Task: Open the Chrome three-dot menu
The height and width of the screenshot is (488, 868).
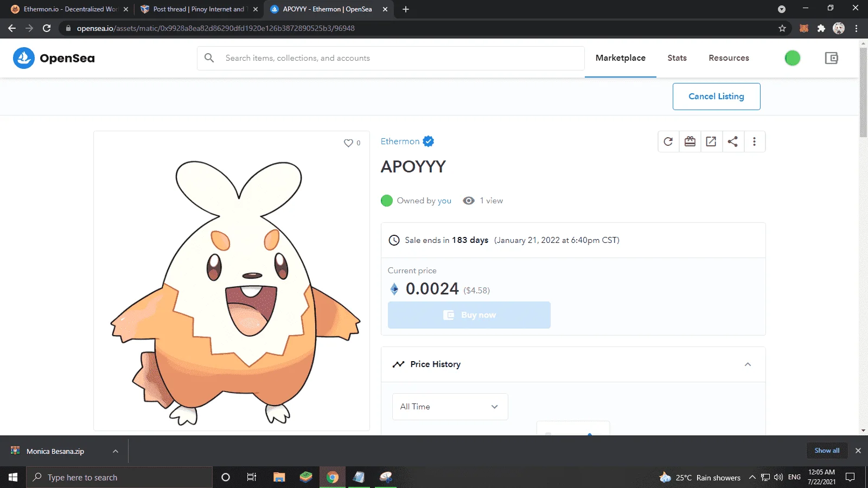Action: (x=857, y=28)
